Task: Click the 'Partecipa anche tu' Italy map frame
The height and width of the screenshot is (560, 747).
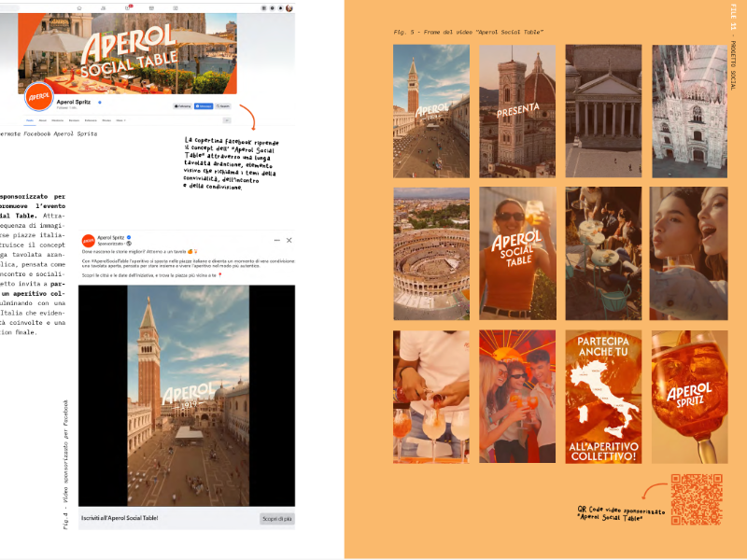Action: tap(603, 397)
